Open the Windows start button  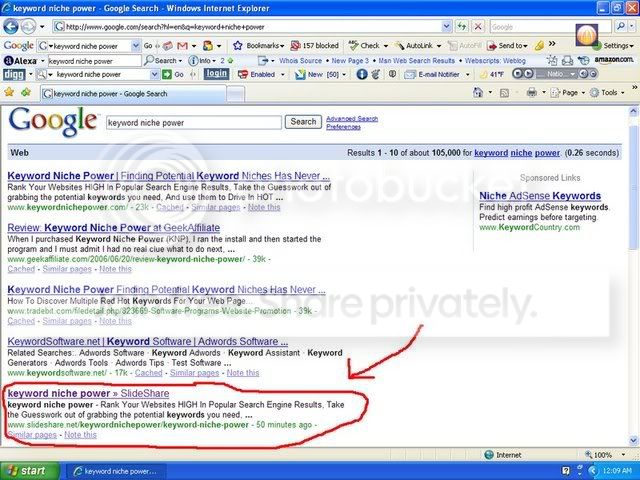tap(29, 471)
